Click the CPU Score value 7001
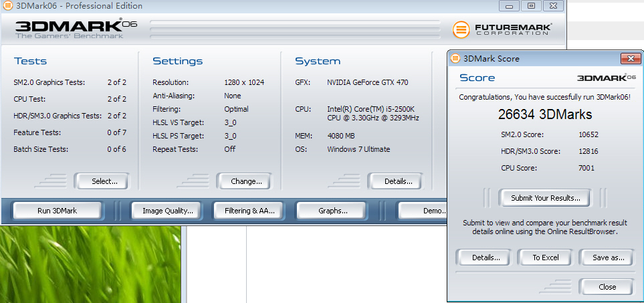This screenshot has width=644, height=303. [586, 168]
